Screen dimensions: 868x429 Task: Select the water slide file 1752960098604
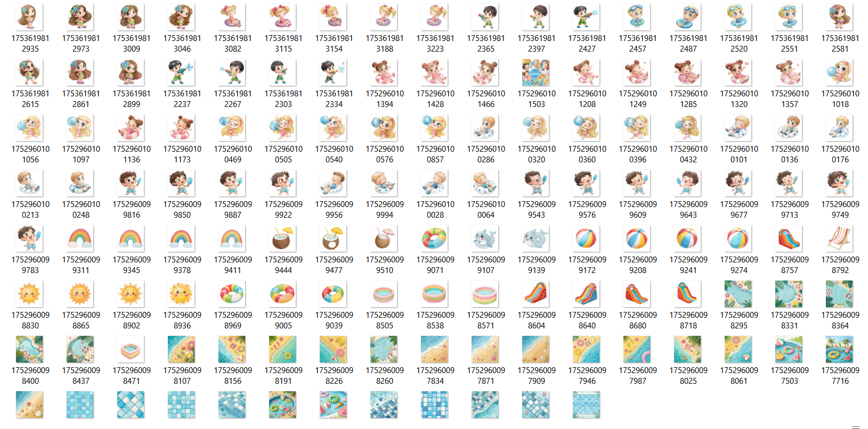(536, 294)
